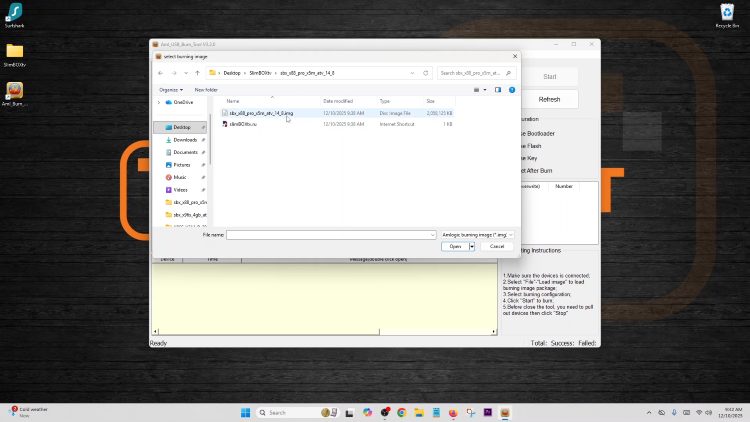Click SlimBOXtv breadcrumb in the address bar

(260, 73)
